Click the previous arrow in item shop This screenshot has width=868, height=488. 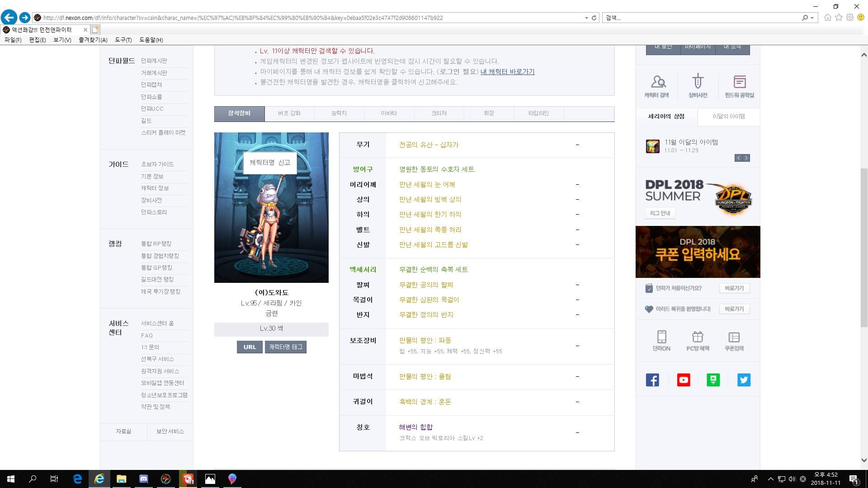(738, 158)
